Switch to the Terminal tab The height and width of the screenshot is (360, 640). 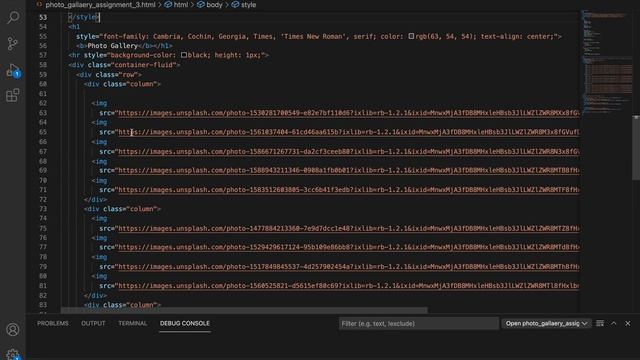132,323
